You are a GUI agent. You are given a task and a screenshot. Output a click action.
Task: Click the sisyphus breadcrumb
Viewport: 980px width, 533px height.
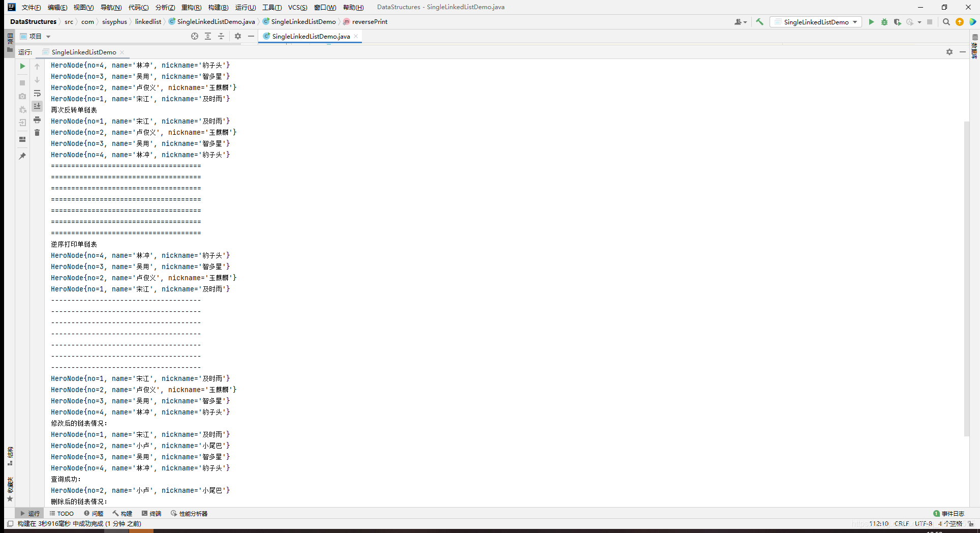click(x=114, y=21)
